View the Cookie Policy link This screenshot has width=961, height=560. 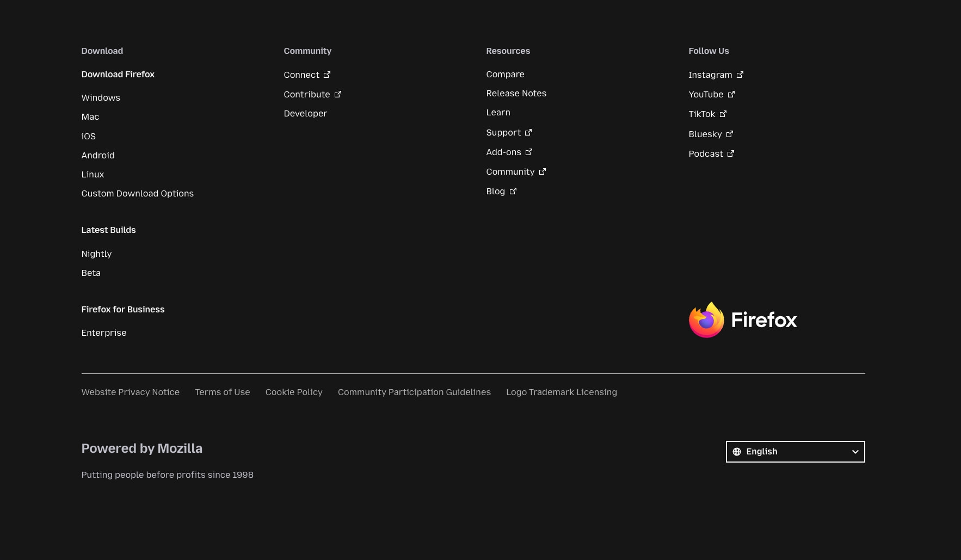[294, 392]
